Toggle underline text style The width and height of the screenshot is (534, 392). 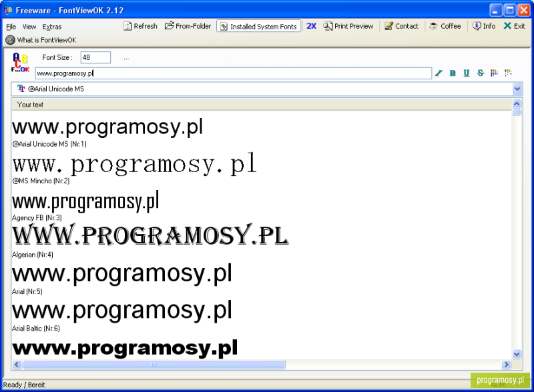pyautogui.click(x=467, y=73)
